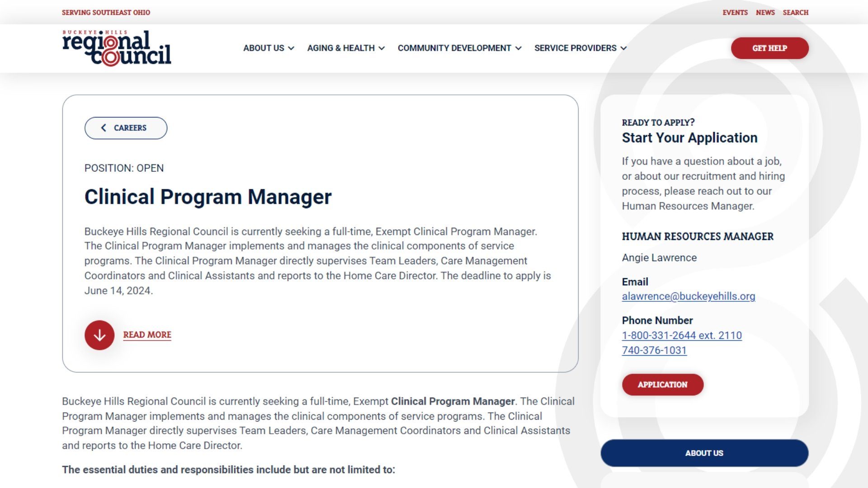Click the SEARCH icon in top navigation
Screen dimensions: 868x488
795,12
